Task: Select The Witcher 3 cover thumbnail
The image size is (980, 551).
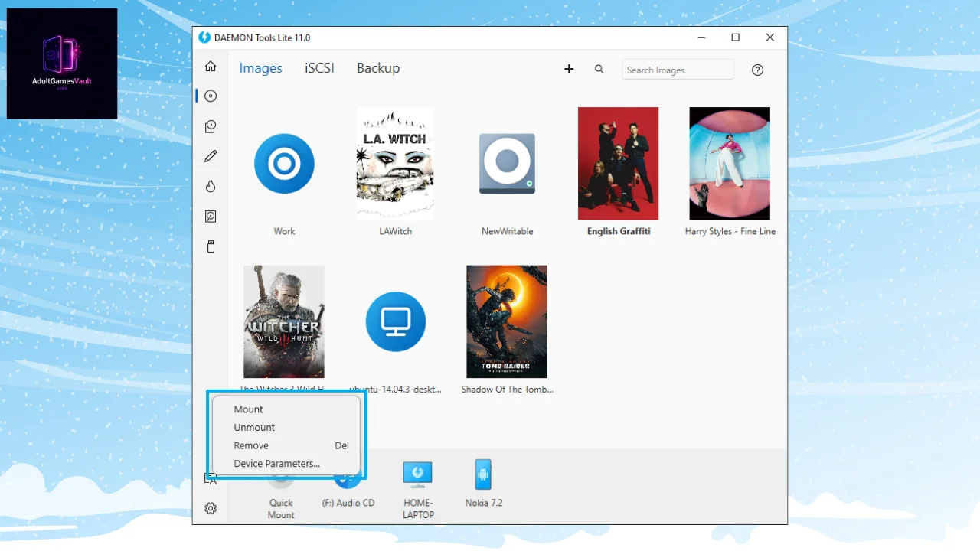Action: (284, 321)
